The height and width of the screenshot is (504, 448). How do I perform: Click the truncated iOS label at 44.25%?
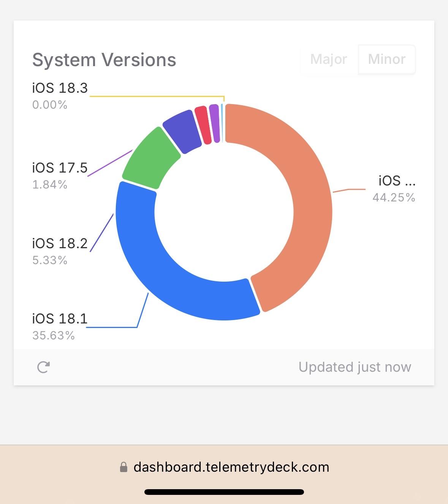(396, 181)
